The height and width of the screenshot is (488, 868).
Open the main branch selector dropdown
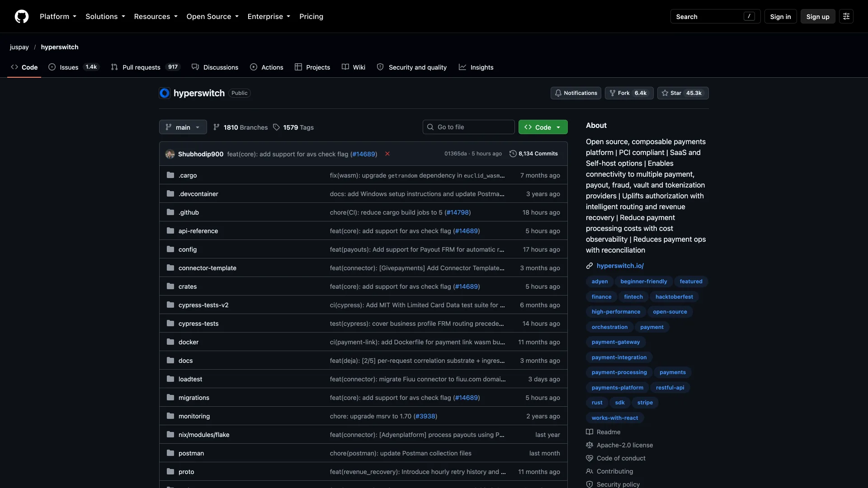click(x=183, y=127)
